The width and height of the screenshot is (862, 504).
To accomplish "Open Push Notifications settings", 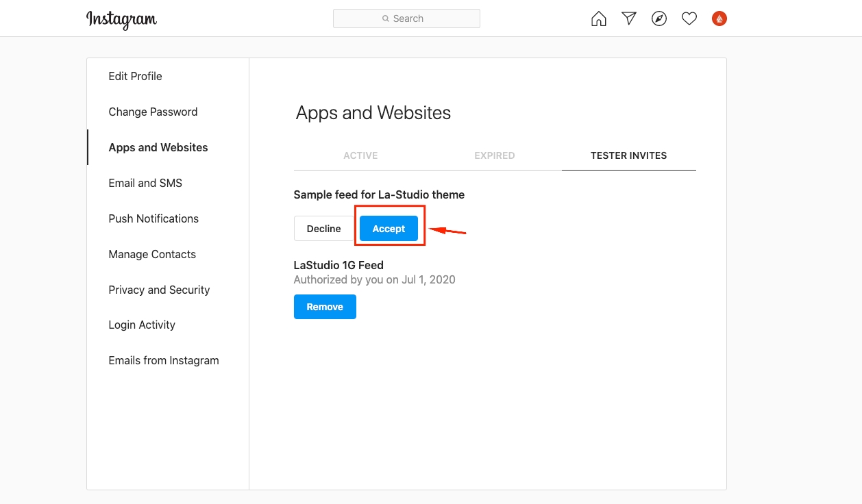I will 153,218.
